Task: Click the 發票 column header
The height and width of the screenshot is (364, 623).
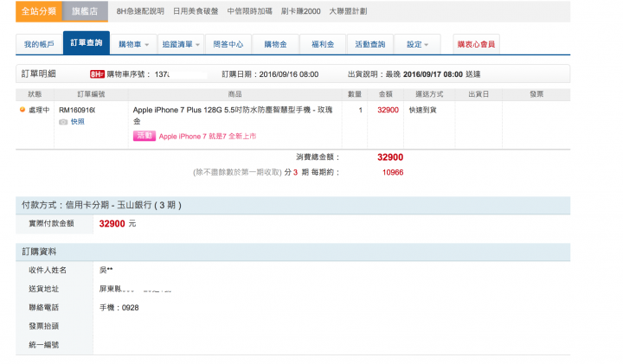Action: (x=536, y=94)
